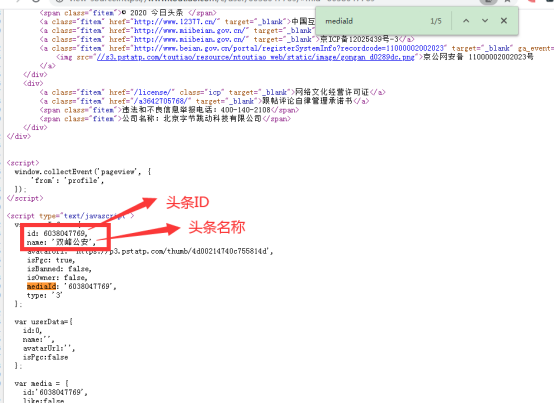Click the text 跟帖评论自律管理承诺书
The width and height of the screenshot is (554, 404).
[x=307, y=101]
